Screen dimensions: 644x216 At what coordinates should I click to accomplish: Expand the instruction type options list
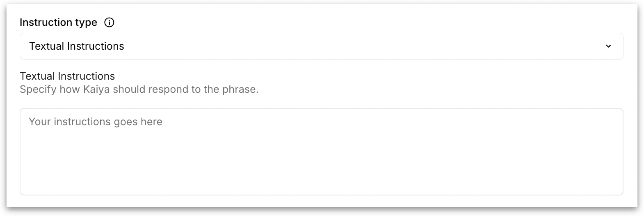[608, 46]
